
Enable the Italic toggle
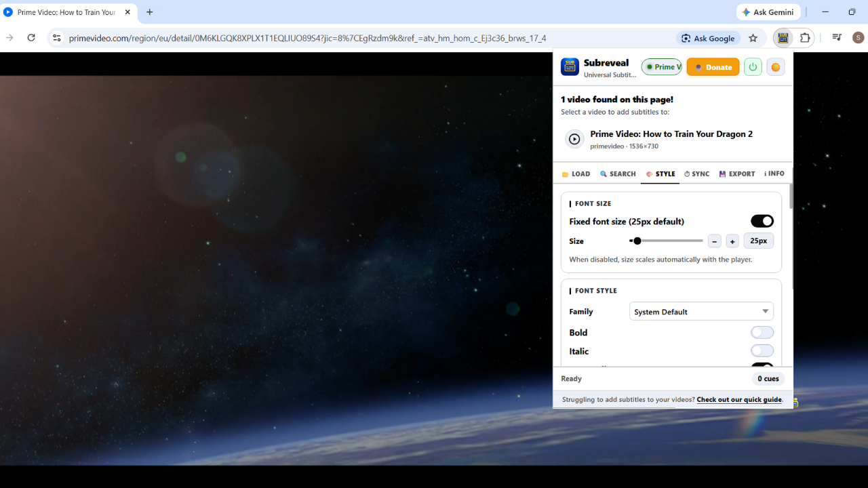point(762,351)
